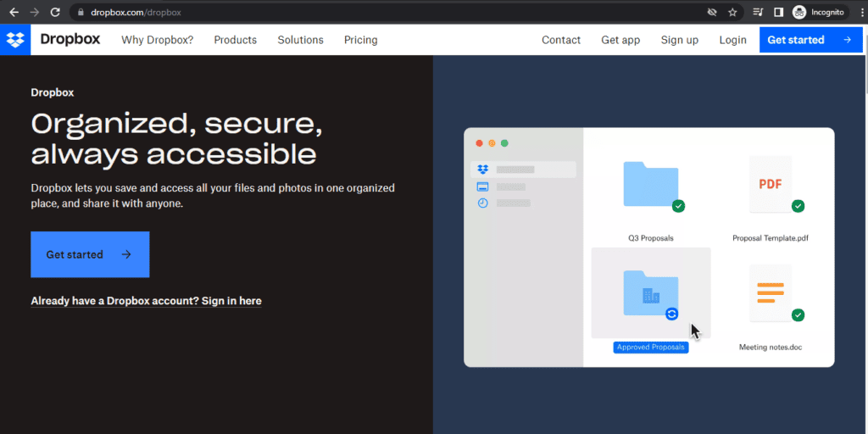
Task: Open the media control icon in toolbar
Action: (759, 12)
